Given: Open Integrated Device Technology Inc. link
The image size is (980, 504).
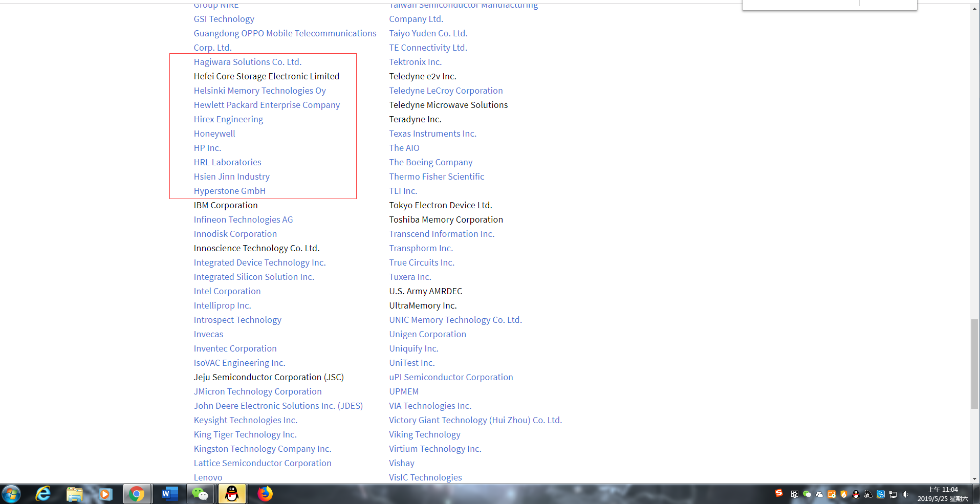Looking at the screenshot, I should (x=259, y=262).
